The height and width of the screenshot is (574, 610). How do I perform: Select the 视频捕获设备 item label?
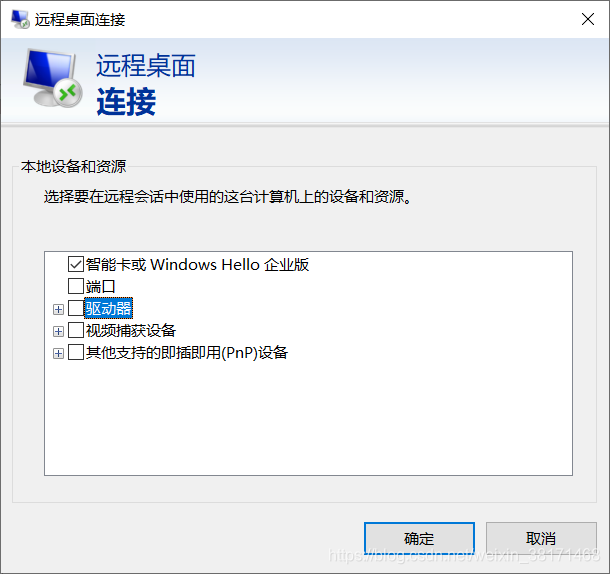point(131,330)
